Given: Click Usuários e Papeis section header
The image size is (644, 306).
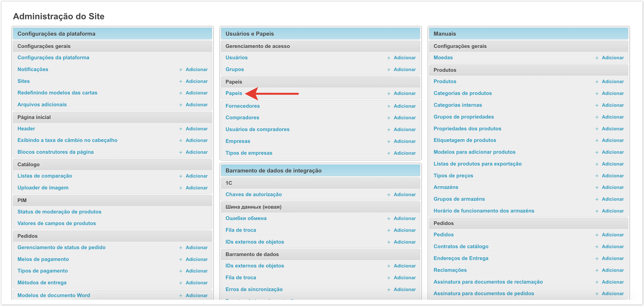Looking at the screenshot, I should tap(250, 34).
